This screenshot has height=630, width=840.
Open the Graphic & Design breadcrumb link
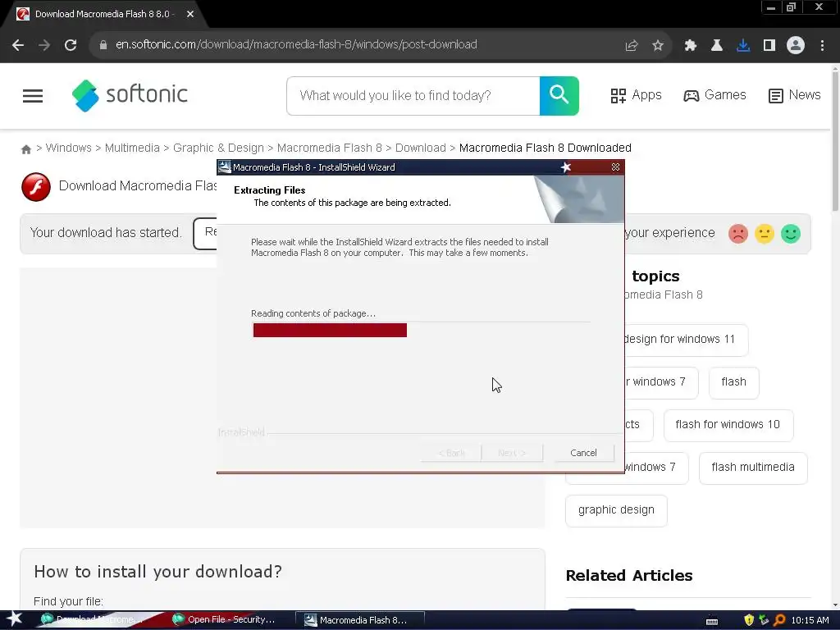218,148
